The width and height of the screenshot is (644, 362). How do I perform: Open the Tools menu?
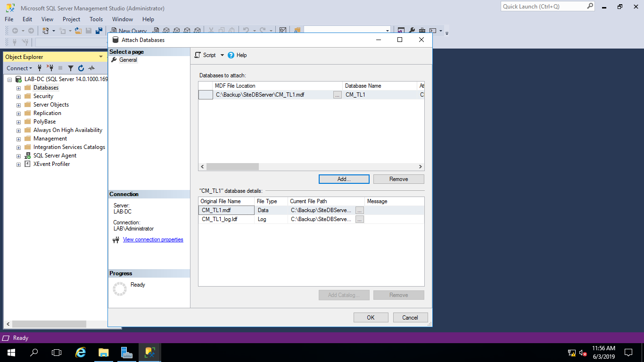pos(96,19)
